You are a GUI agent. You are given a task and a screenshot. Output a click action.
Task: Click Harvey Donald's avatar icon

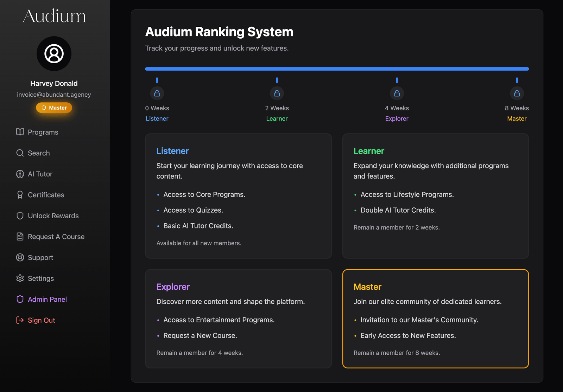(54, 53)
